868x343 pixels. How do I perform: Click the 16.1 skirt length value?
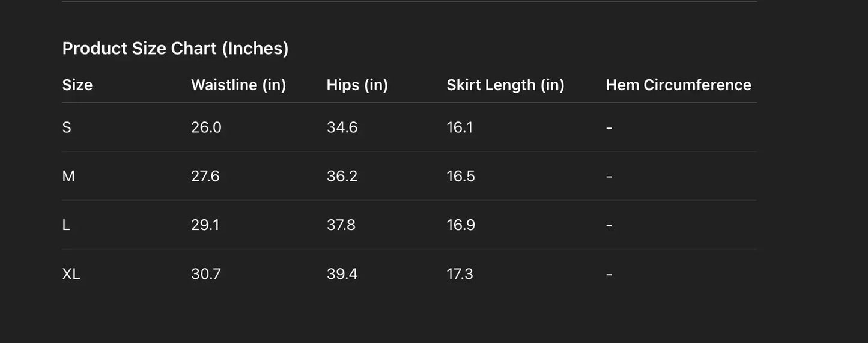(x=460, y=127)
